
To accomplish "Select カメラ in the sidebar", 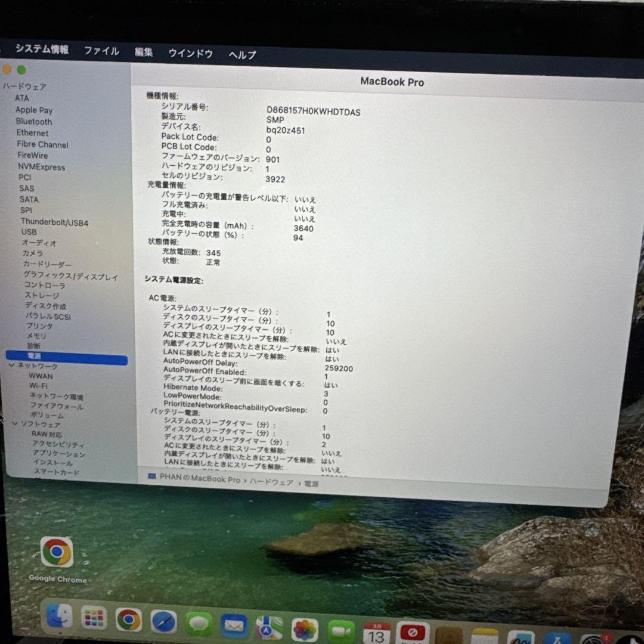I will pos(33,253).
